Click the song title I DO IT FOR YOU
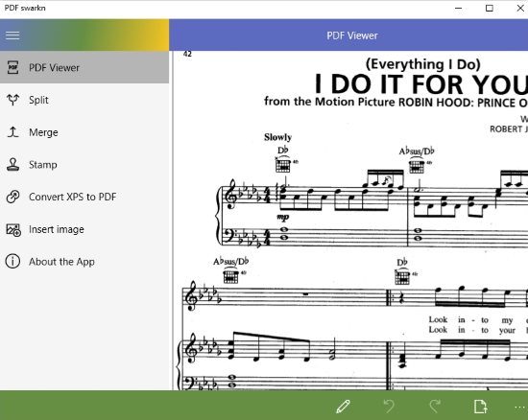 420,84
